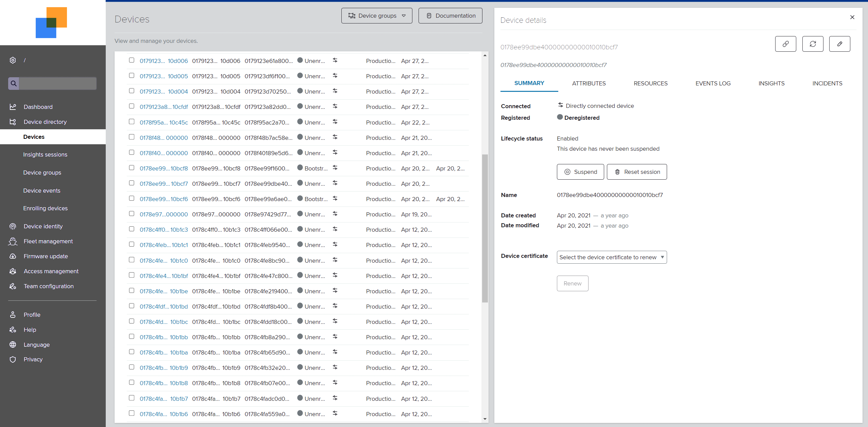Open the Device groups dropdown

point(377,16)
